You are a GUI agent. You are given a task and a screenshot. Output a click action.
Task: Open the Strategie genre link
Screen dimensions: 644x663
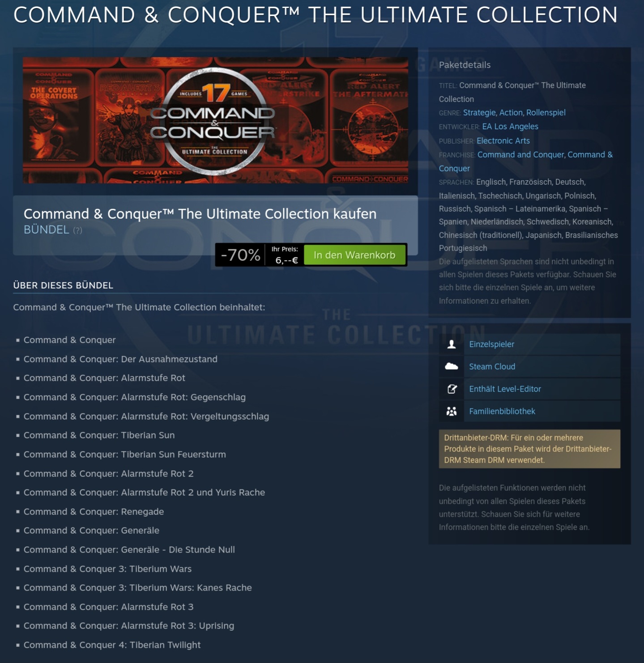pos(479,113)
